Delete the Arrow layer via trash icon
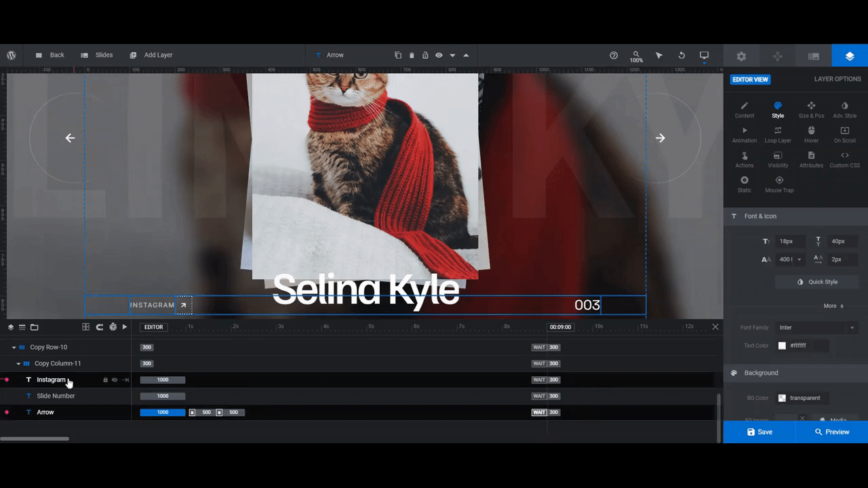Image resolution: width=868 pixels, height=488 pixels. pyautogui.click(x=412, y=55)
